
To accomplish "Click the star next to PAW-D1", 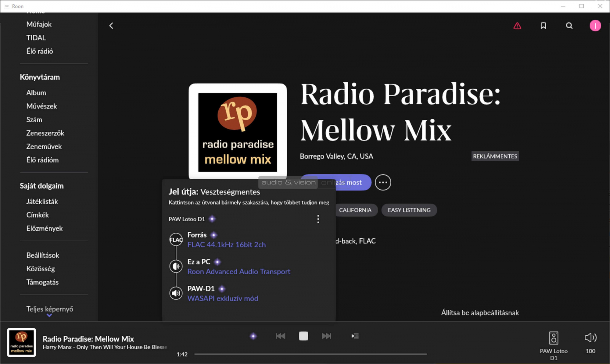I will [x=222, y=289].
